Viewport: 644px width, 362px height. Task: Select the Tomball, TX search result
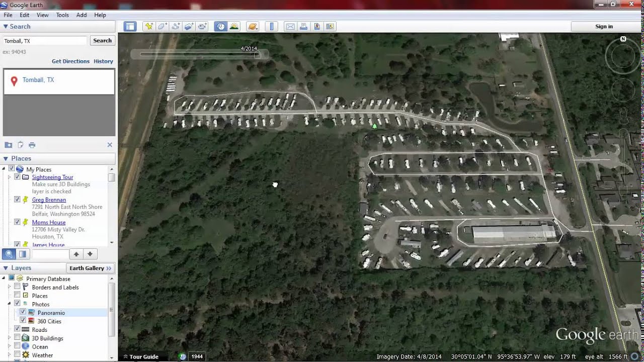coord(59,81)
